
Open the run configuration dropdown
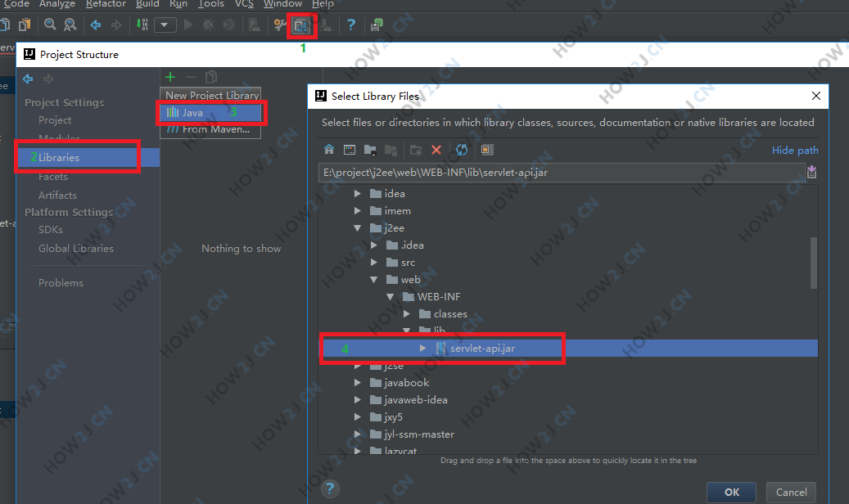pyautogui.click(x=165, y=25)
